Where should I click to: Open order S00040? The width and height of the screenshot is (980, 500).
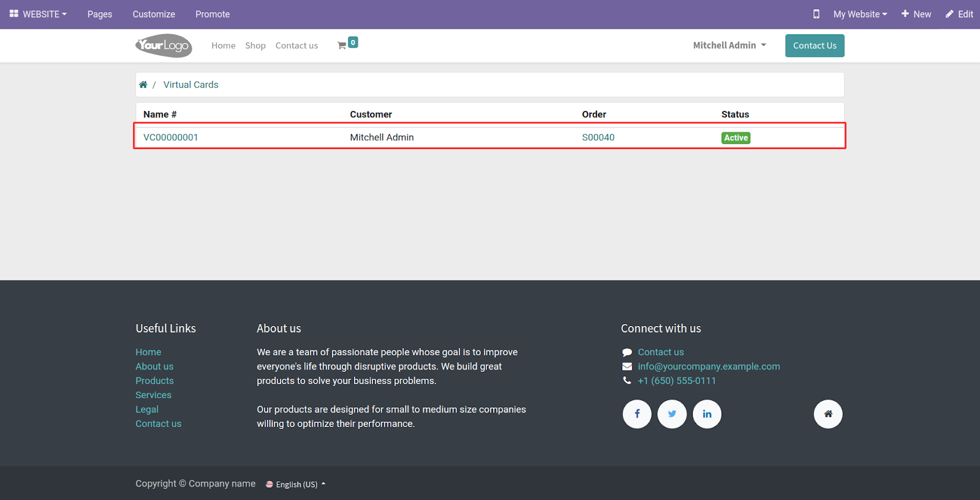[598, 137]
